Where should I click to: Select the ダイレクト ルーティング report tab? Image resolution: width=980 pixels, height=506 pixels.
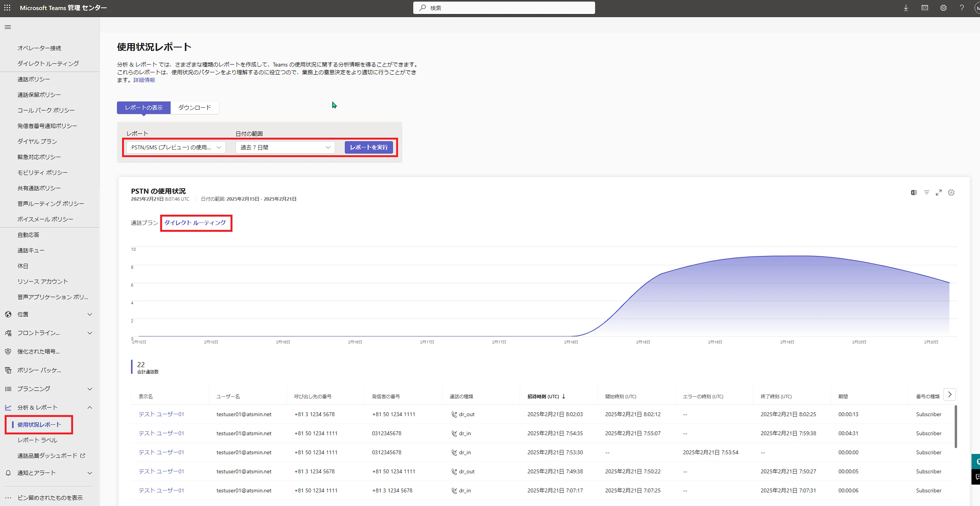195,223
